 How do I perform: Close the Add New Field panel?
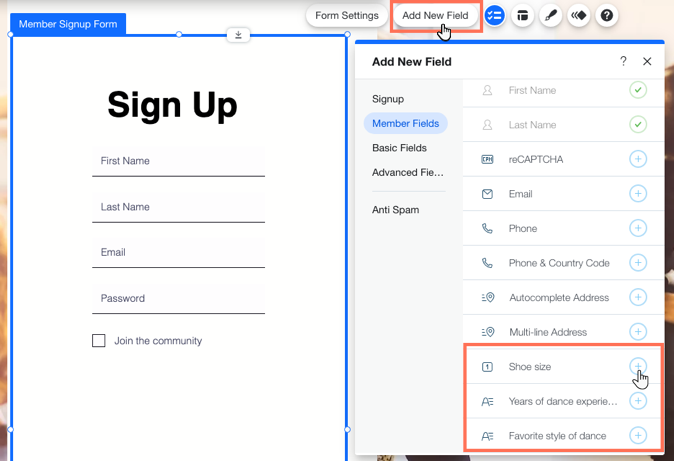tap(647, 61)
